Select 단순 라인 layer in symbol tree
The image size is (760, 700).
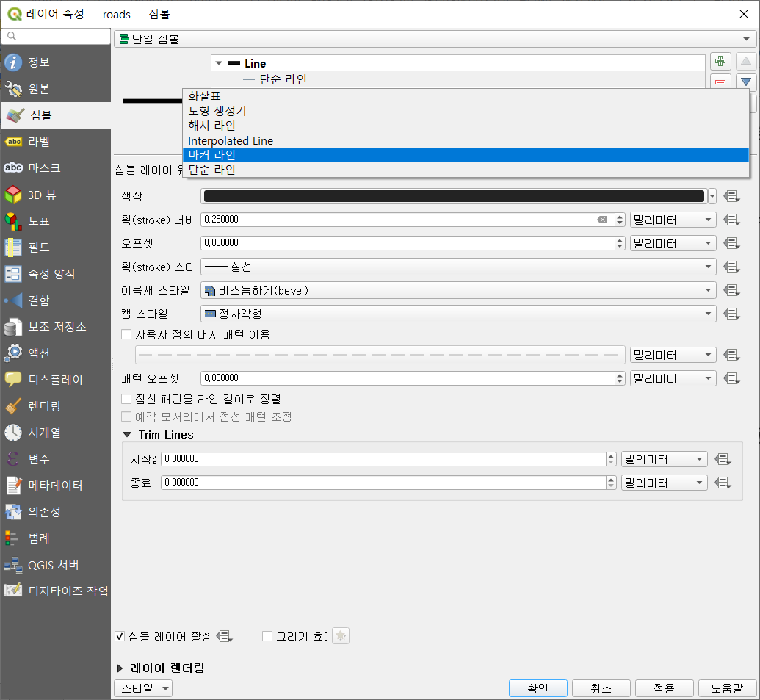[283, 79]
